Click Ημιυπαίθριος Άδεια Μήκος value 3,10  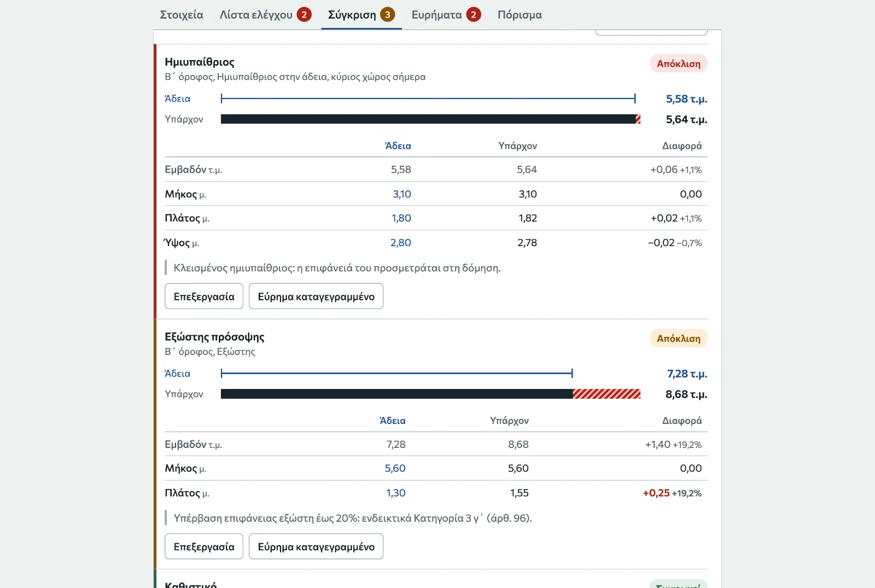tap(402, 194)
